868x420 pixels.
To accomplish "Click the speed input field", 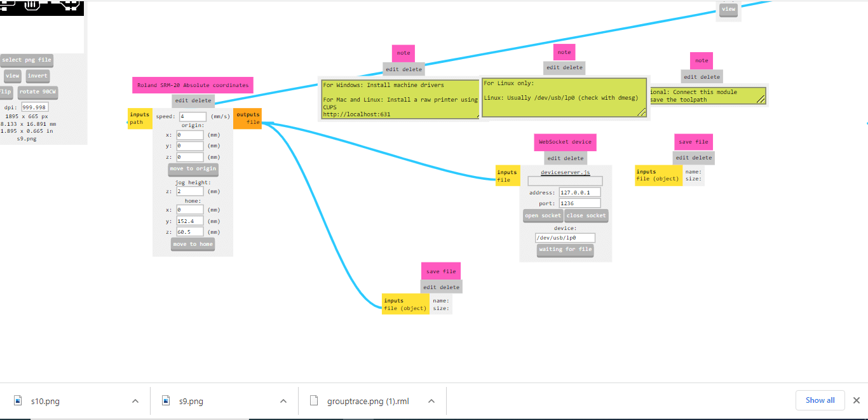I will (193, 117).
